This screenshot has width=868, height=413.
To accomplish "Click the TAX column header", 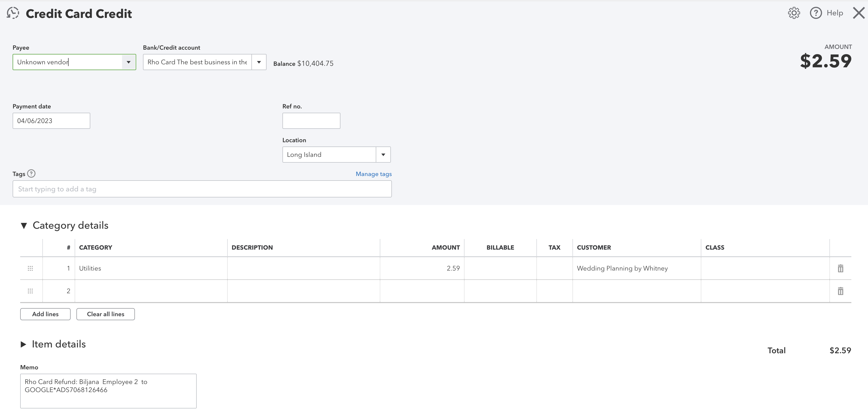I will [554, 247].
